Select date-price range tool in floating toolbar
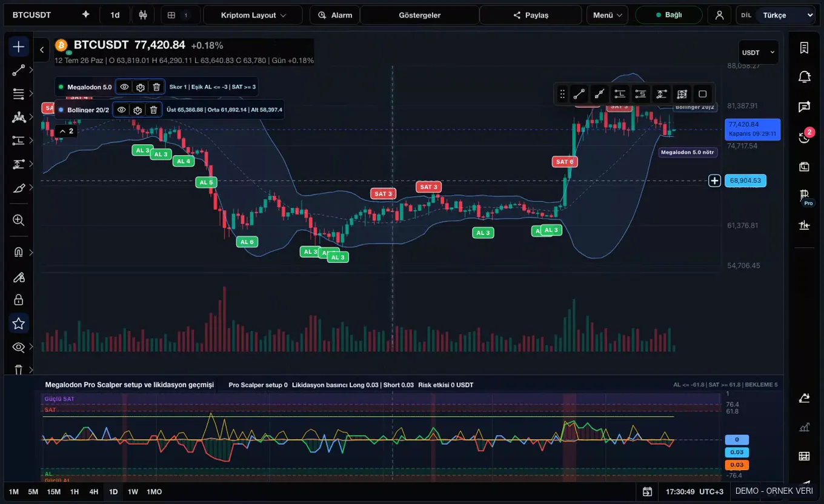This screenshot has height=504, width=824. [682, 94]
